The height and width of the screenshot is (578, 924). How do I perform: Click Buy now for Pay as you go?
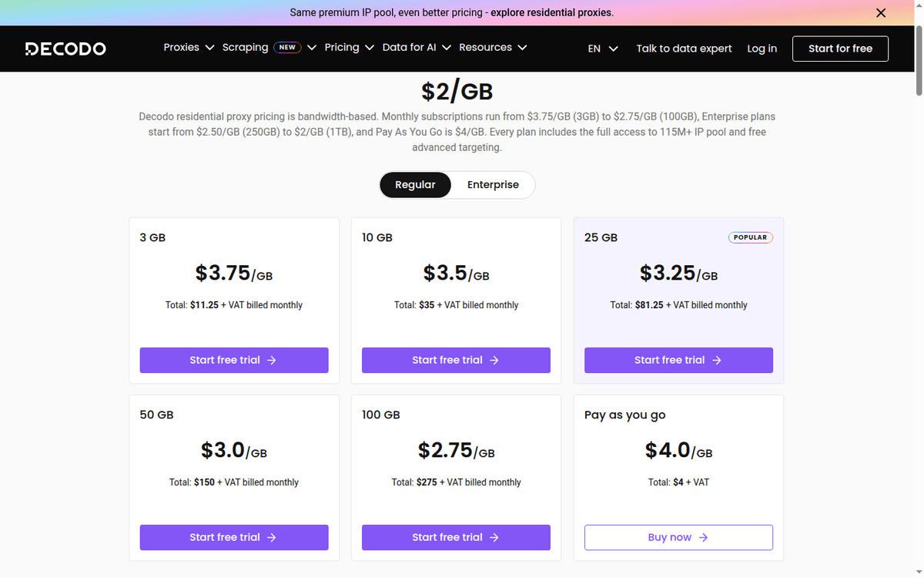pos(678,537)
